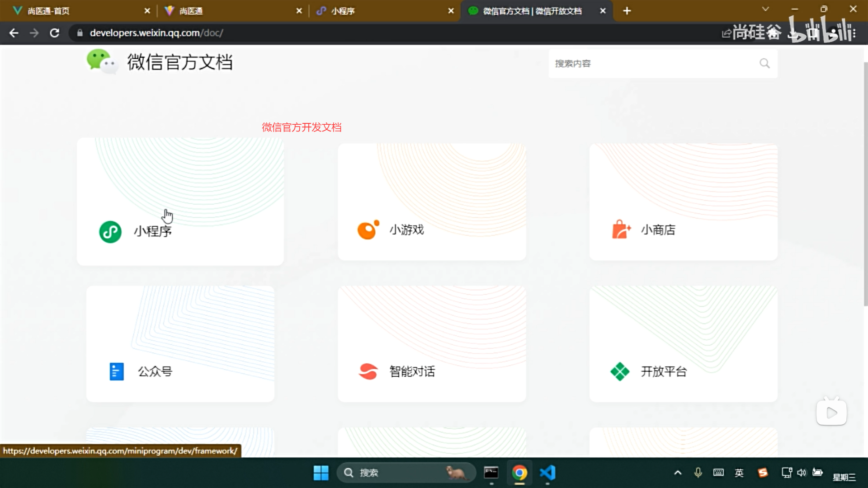Switch to the 尚医通-首页 tab
The width and height of the screenshot is (868, 488).
pos(68,10)
